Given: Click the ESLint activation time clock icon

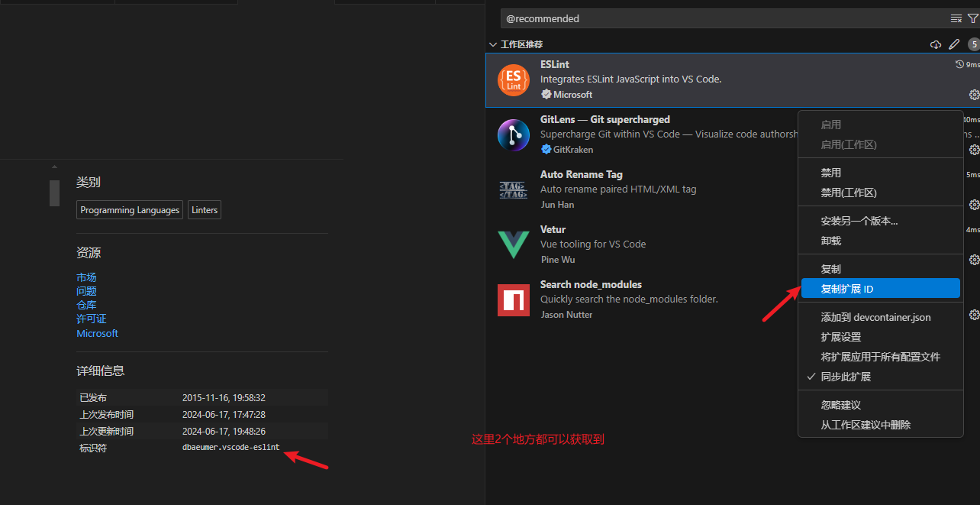Looking at the screenshot, I should tap(959, 65).
